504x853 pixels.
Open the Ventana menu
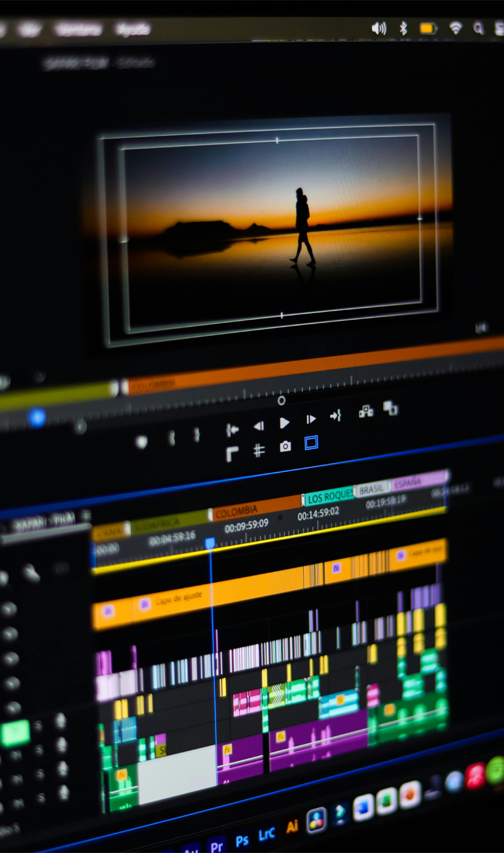coord(77,29)
